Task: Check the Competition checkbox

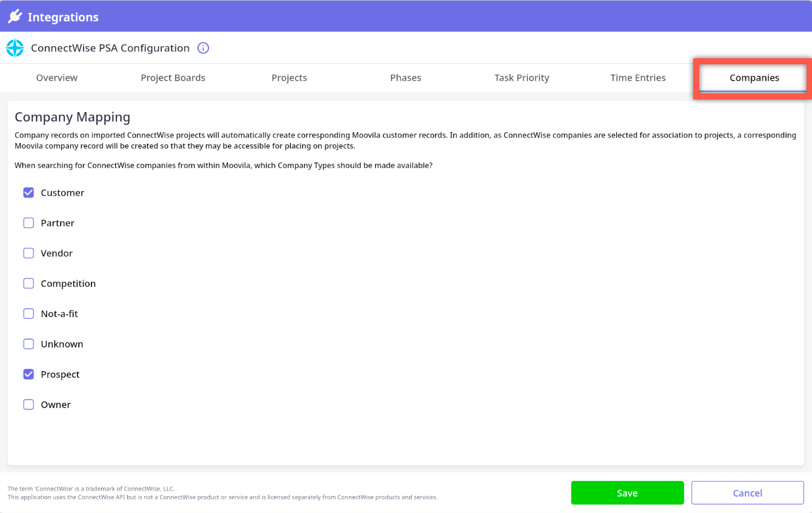Action: (28, 283)
